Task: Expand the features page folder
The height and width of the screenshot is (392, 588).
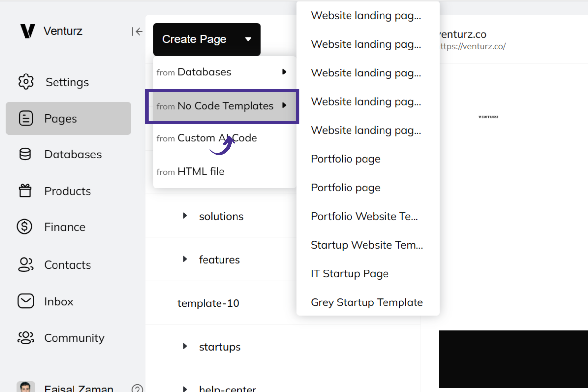Action: [185, 259]
